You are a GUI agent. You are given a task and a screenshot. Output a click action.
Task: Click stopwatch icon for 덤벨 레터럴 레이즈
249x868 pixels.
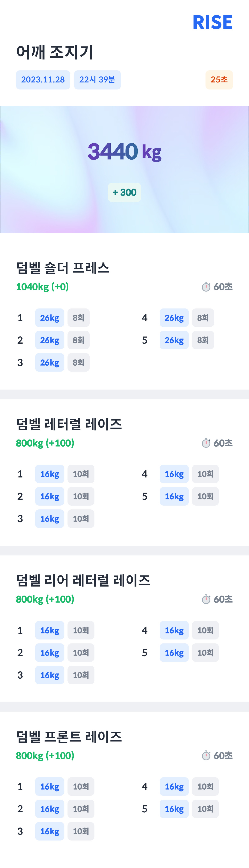tap(206, 443)
